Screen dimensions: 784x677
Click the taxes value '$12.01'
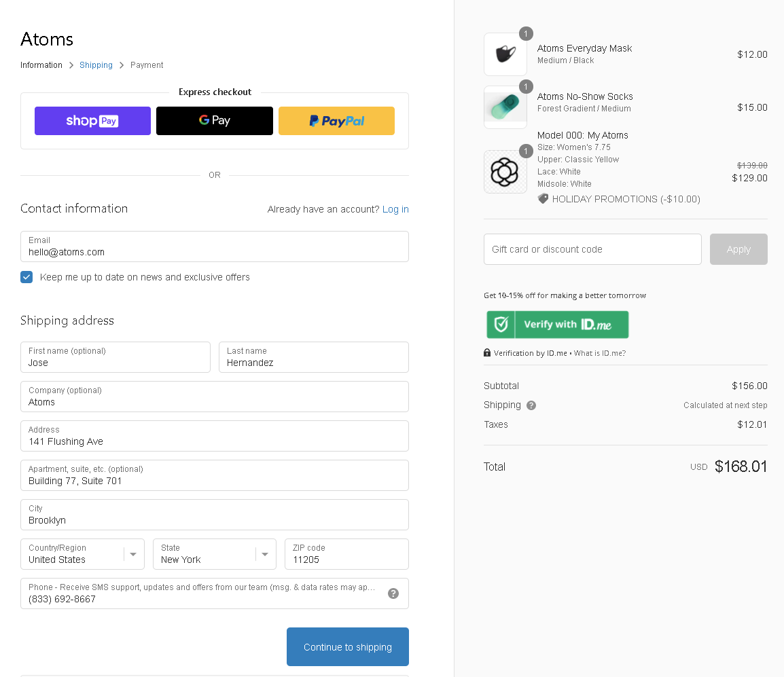pos(753,424)
